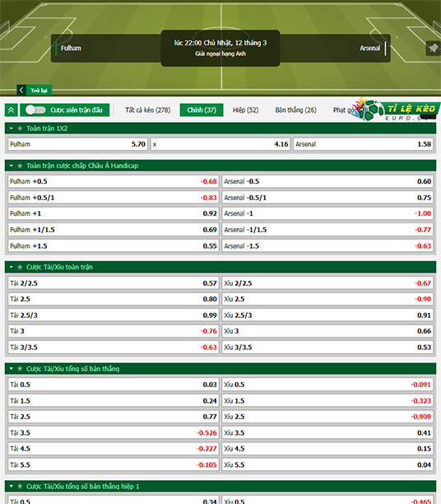Select Fulham +0.5 handicap odds
441x504 pixels.
pyautogui.click(x=114, y=182)
